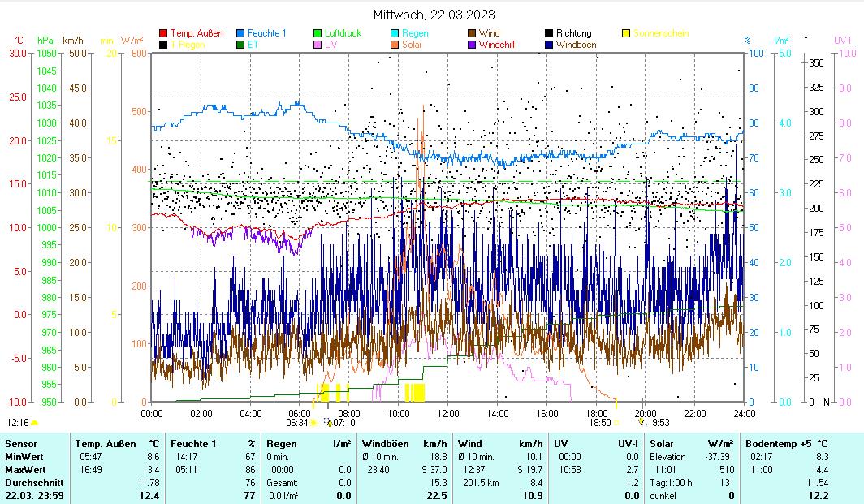Screen dimensions: 864x504
Task: Click the green Luftdruck legend swatch
Action: (318, 33)
